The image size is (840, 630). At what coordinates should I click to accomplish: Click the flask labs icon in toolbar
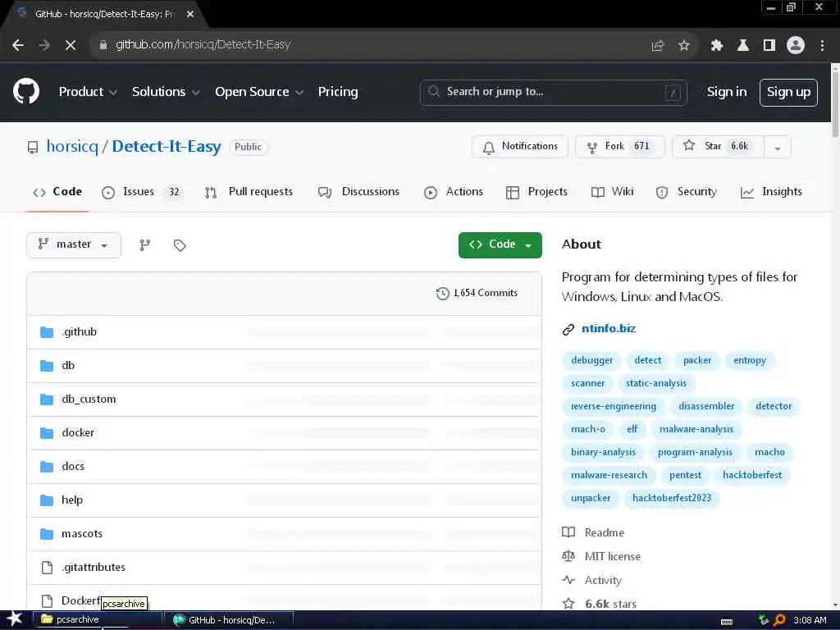pos(743,46)
